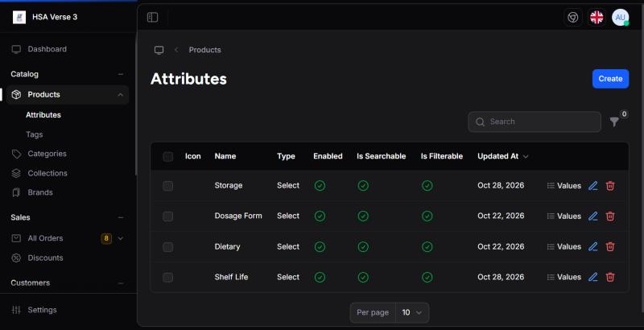Open Attributes under Products
Viewport: 644px width, 330px height.
point(43,115)
